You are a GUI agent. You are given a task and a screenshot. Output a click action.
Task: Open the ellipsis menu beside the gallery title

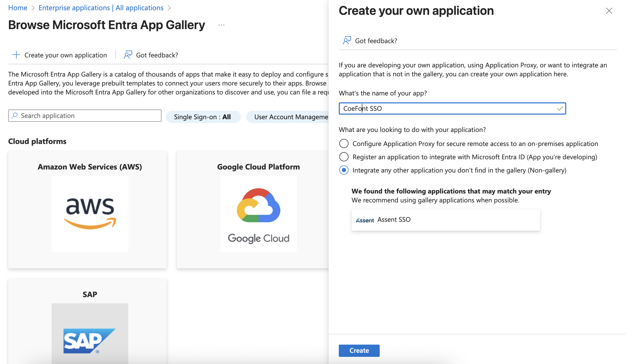pyautogui.click(x=222, y=25)
